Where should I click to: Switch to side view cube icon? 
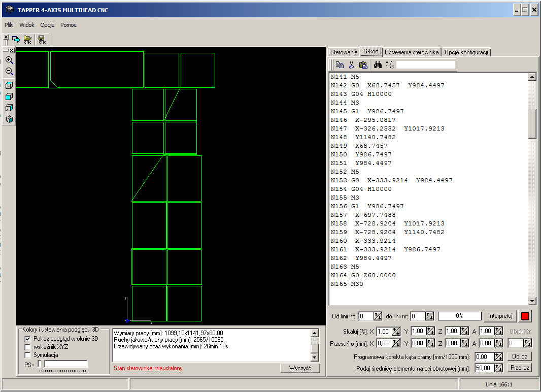click(x=9, y=108)
